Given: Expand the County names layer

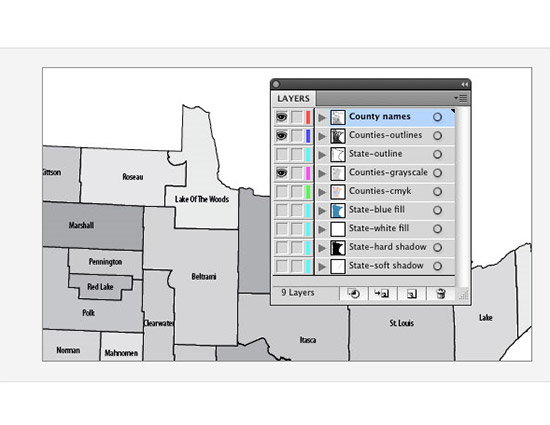Looking at the screenshot, I should 322,118.
